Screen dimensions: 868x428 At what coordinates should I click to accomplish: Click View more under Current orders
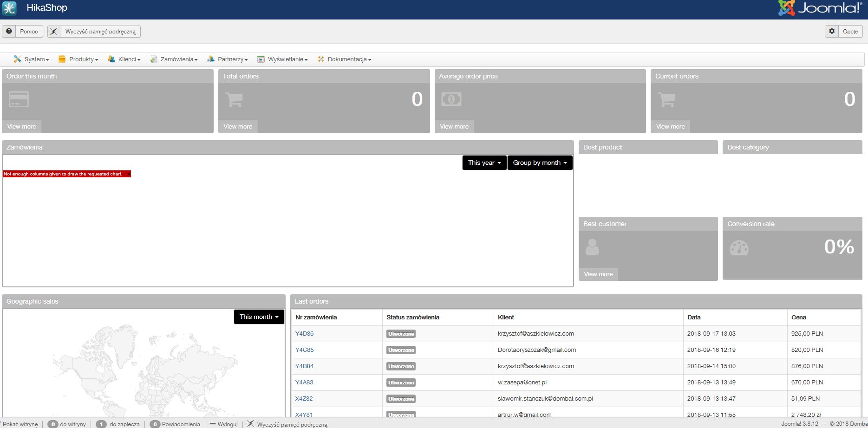(x=670, y=127)
